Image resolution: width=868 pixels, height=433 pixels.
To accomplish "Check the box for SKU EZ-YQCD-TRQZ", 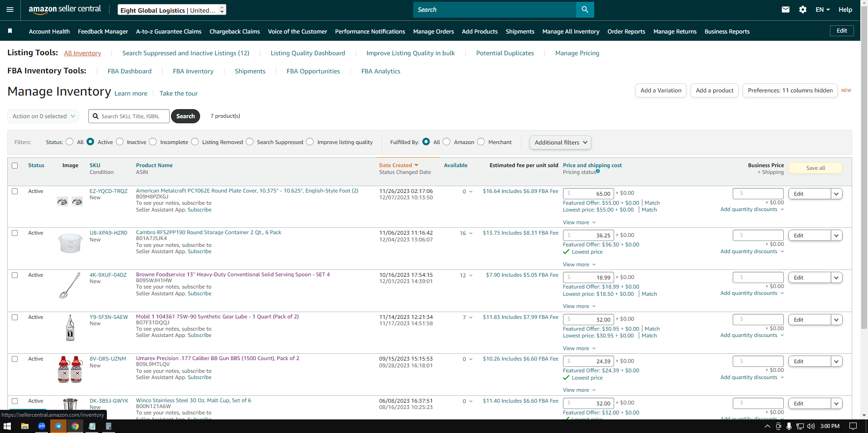I will 15,191.
